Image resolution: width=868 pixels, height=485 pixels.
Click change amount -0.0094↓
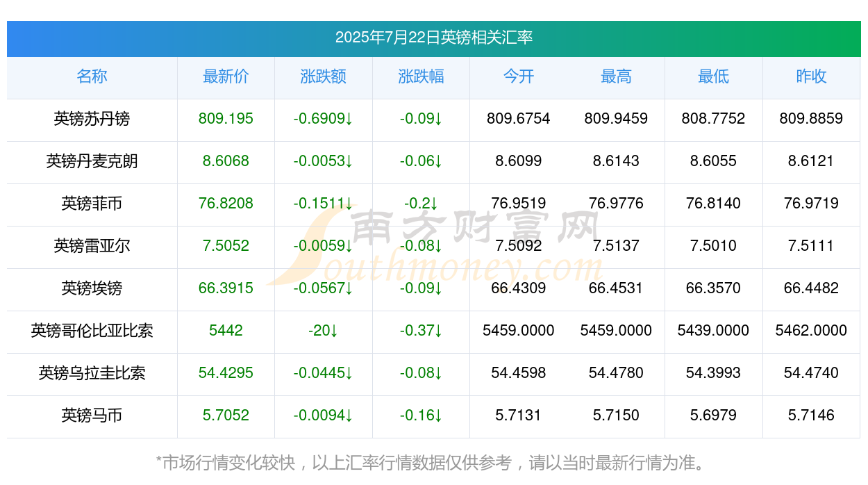click(x=323, y=416)
